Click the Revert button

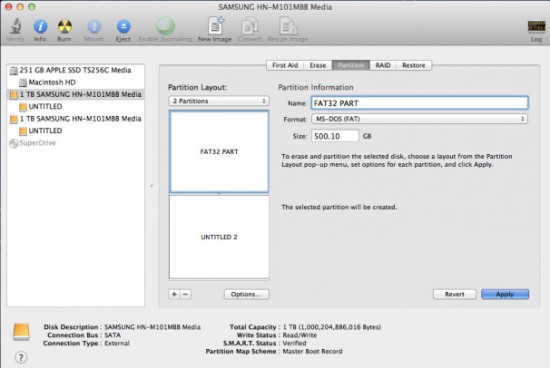[x=455, y=294]
